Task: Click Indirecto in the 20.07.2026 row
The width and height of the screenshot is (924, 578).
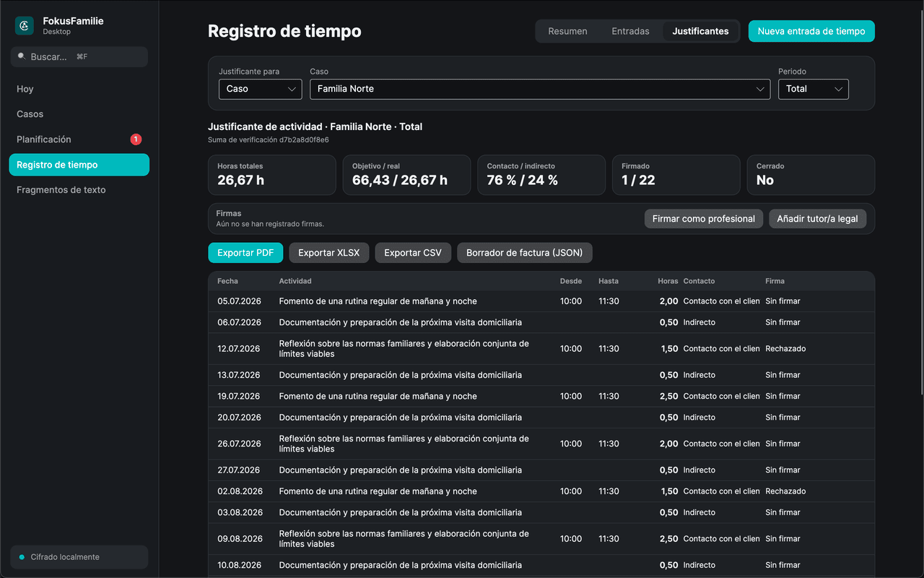Action: 699,418
